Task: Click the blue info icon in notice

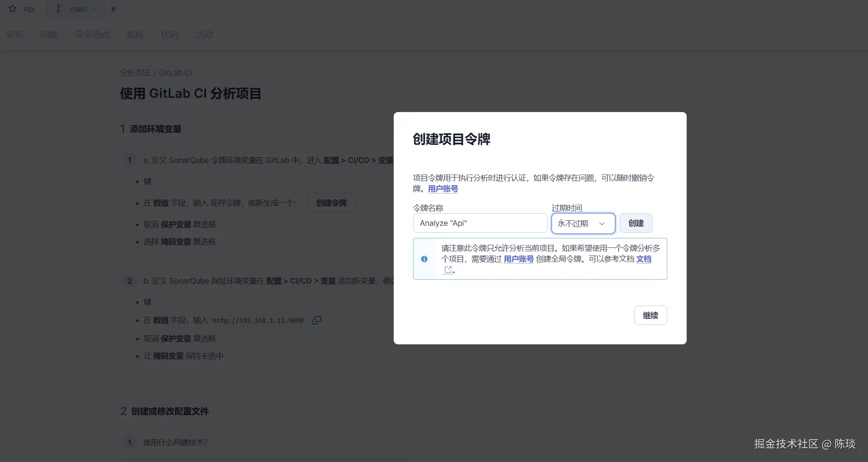Action: (424, 259)
